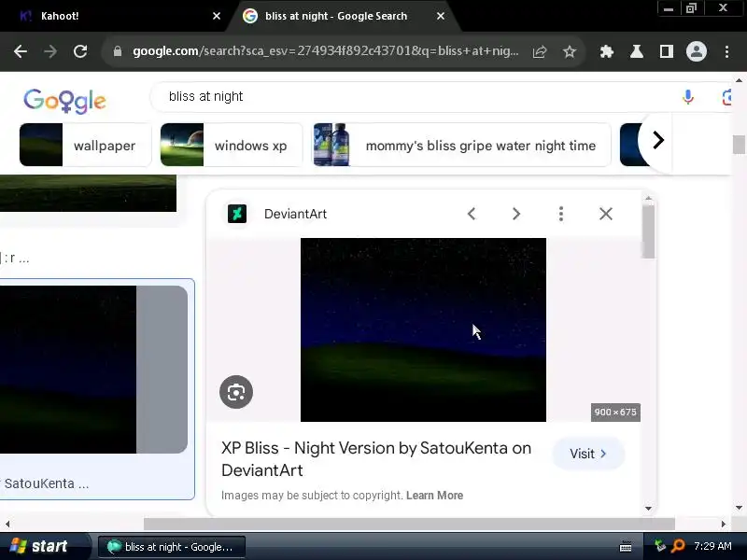747x560 pixels.
Task: Search inside image with Lens button
Action: pyautogui.click(x=236, y=392)
